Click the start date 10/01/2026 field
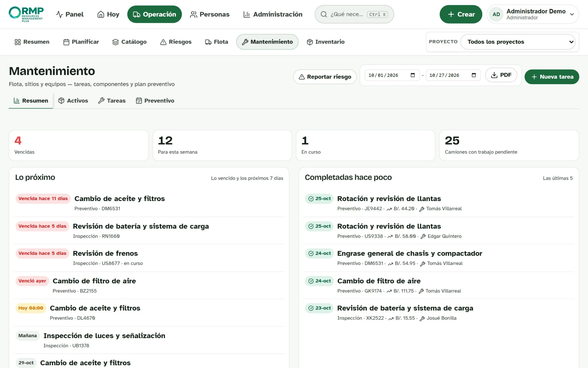 (x=392, y=75)
